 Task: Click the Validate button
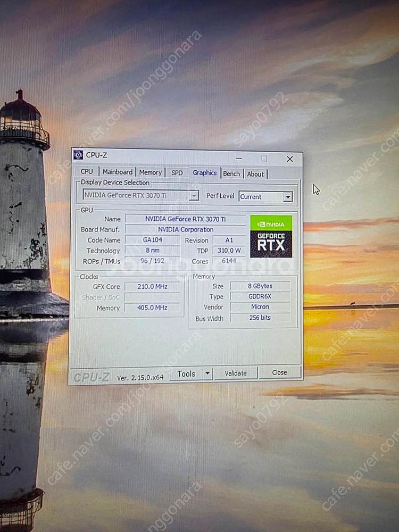pos(236,373)
